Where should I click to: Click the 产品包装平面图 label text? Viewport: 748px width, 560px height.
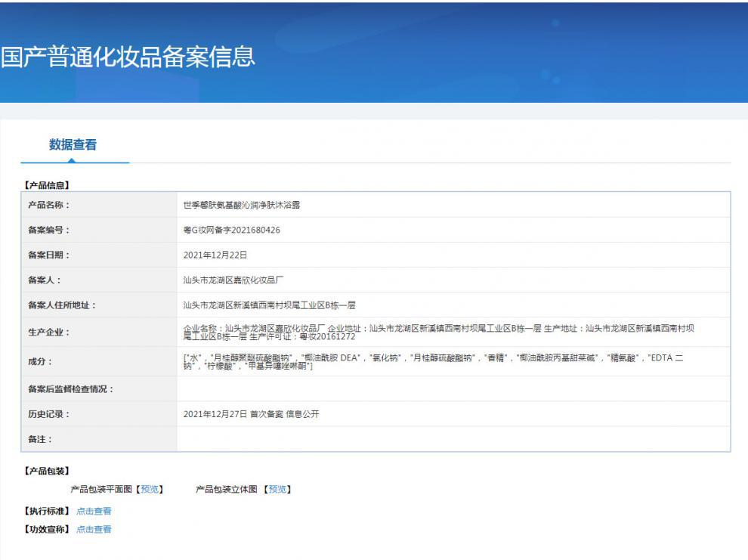(101, 490)
